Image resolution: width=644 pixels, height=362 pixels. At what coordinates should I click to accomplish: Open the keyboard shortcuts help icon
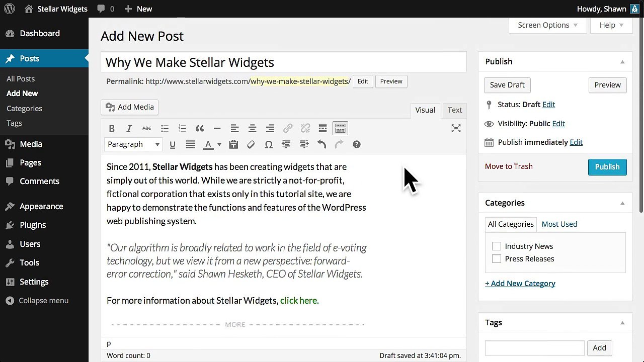click(x=357, y=145)
